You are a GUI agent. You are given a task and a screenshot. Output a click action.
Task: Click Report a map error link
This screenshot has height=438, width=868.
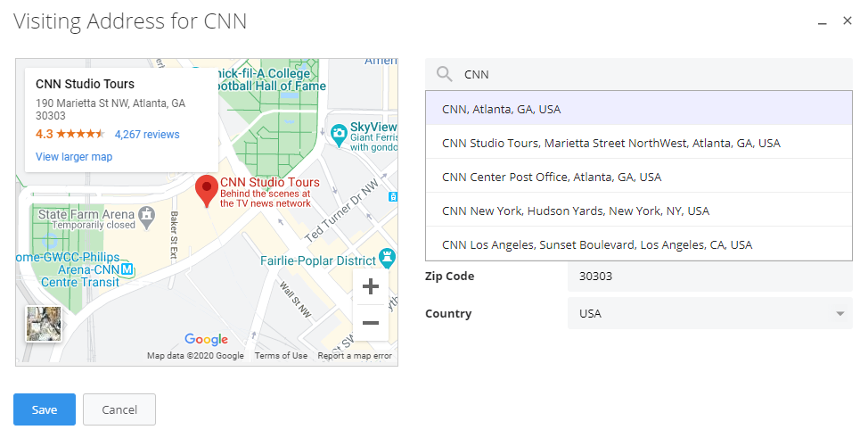(x=355, y=355)
